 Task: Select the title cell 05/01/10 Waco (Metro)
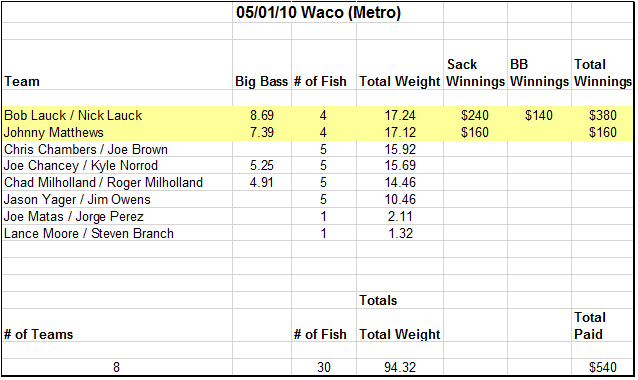(318, 12)
